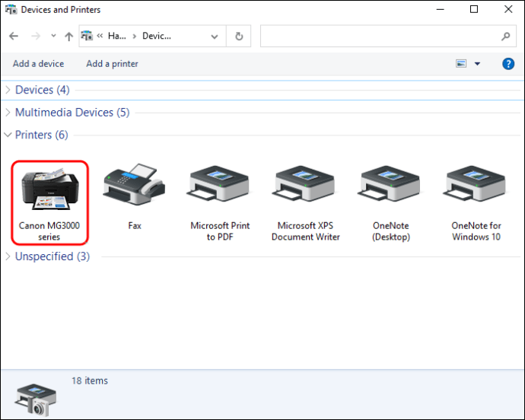Go up one level with Up arrow
The height and width of the screenshot is (420, 525).
68,37
